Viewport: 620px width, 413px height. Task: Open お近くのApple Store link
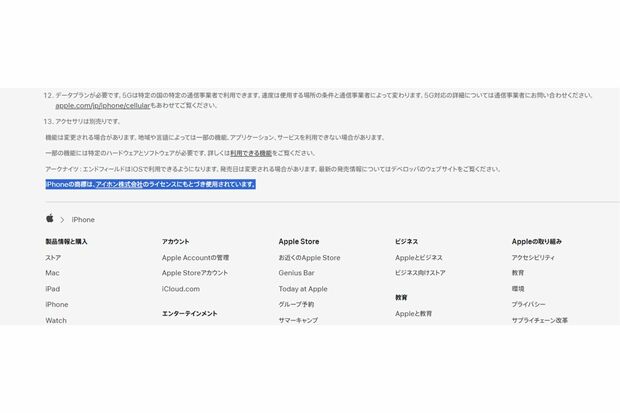point(309,258)
